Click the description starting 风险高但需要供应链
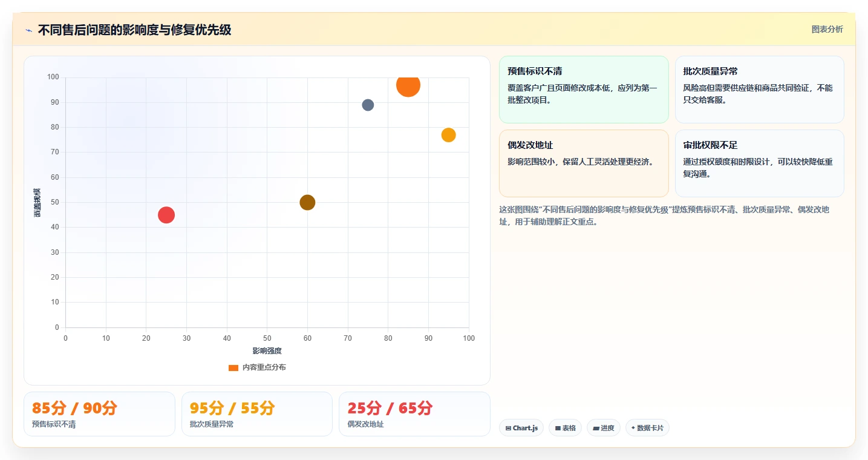The image size is (868, 460). click(x=758, y=94)
